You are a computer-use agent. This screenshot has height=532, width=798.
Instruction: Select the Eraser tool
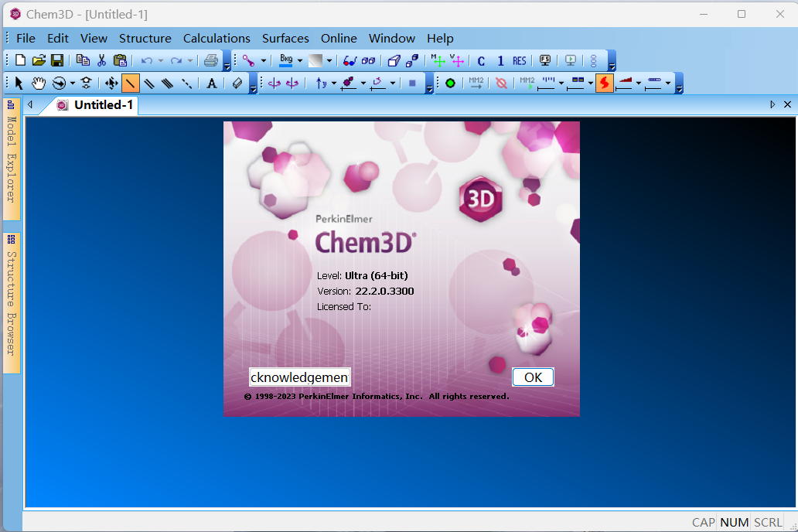pos(237,83)
